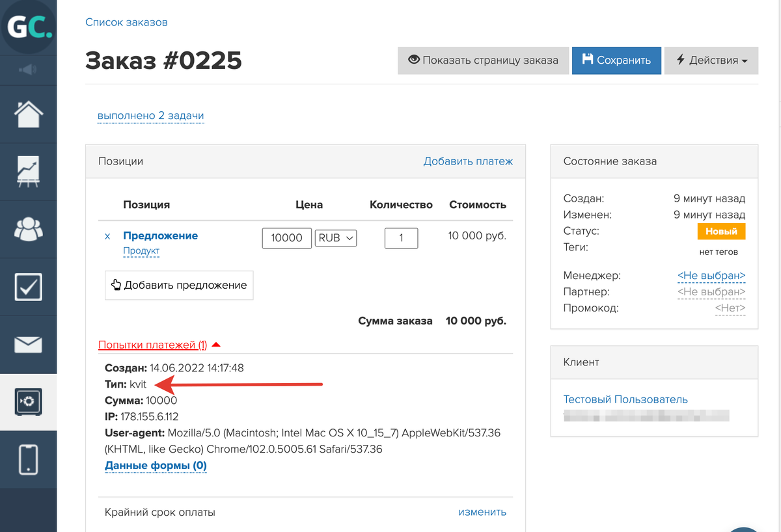Image resolution: width=781 pixels, height=532 pixels.
Task: Choose a partner via <Не выбран>
Action: coord(711,292)
